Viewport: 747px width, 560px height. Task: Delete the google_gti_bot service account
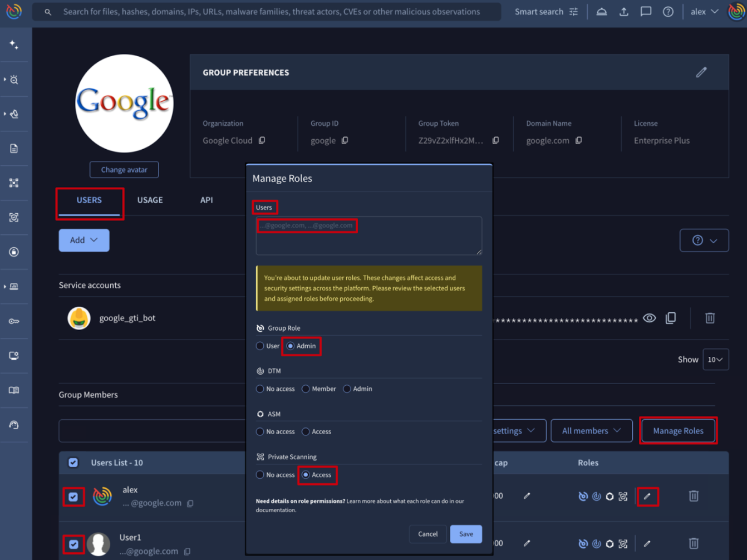click(710, 318)
